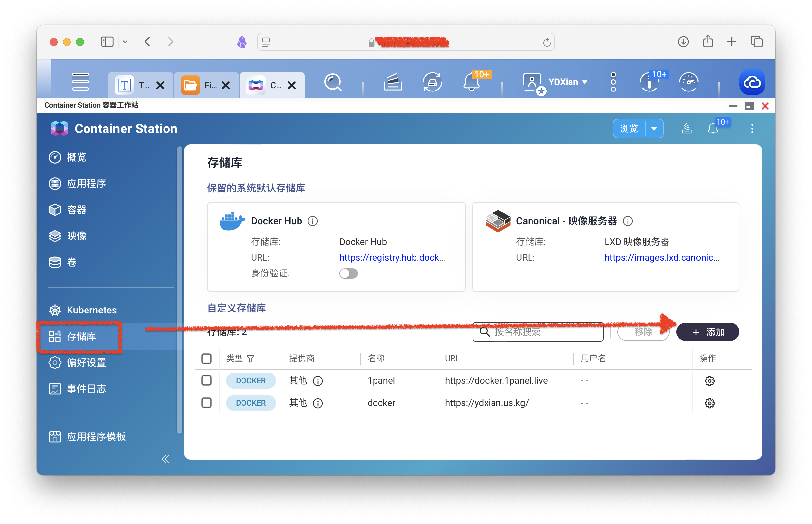This screenshot has width=812, height=524.
Task: Open settings gear for docker repository
Action: [x=709, y=403]
